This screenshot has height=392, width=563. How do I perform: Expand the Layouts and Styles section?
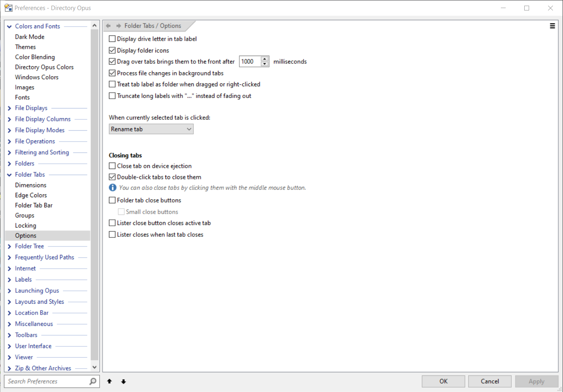(9, 302)
